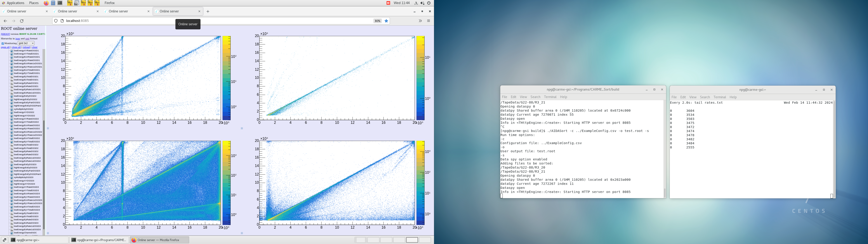Open a new browser tab
The height and width of the screenshot is (244, 868).
click(x=208, y=12)
